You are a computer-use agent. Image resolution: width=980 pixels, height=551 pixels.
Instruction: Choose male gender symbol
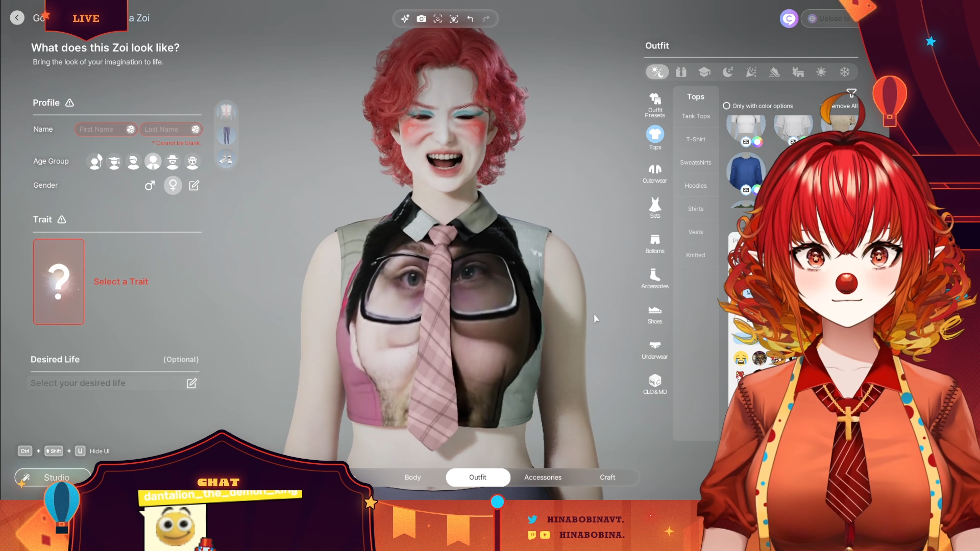point(150,186)
